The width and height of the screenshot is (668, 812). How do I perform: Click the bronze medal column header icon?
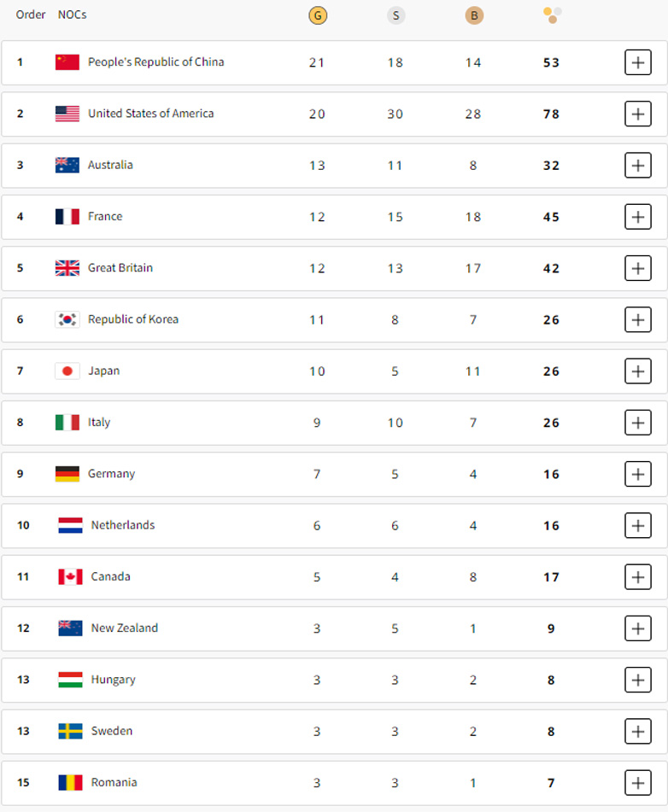pyautogui.click(x=473, y=15)
